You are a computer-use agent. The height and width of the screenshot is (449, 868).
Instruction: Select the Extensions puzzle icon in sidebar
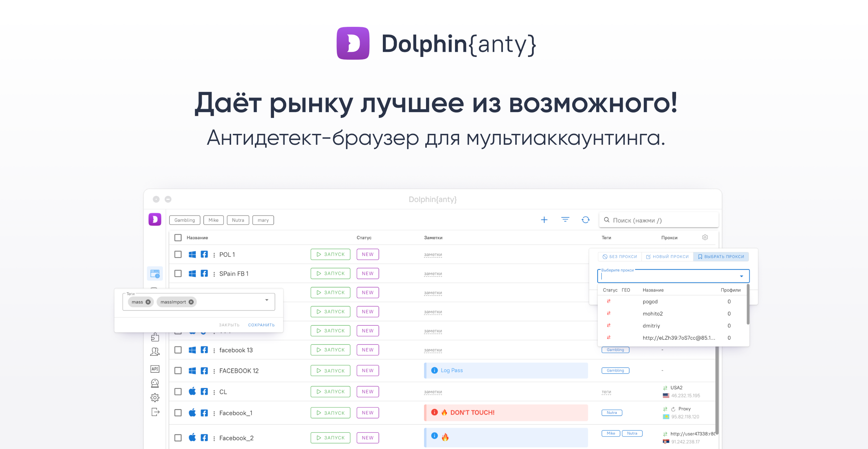(x=155, y=337)
